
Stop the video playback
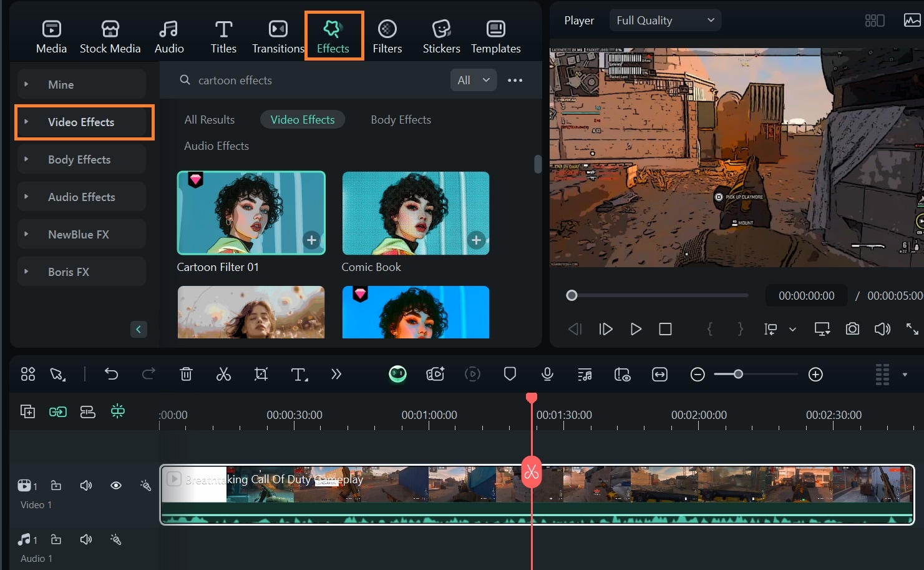[x=666, y=329]
